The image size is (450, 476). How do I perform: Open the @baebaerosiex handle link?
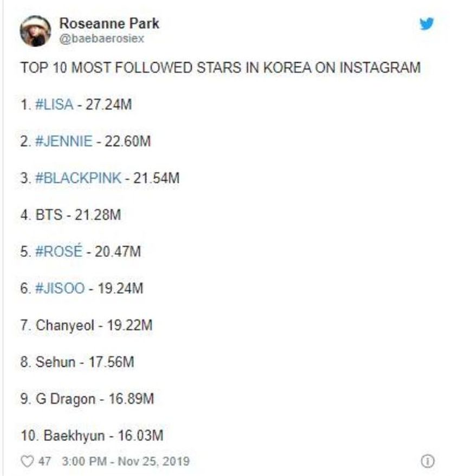click(101, 38)
